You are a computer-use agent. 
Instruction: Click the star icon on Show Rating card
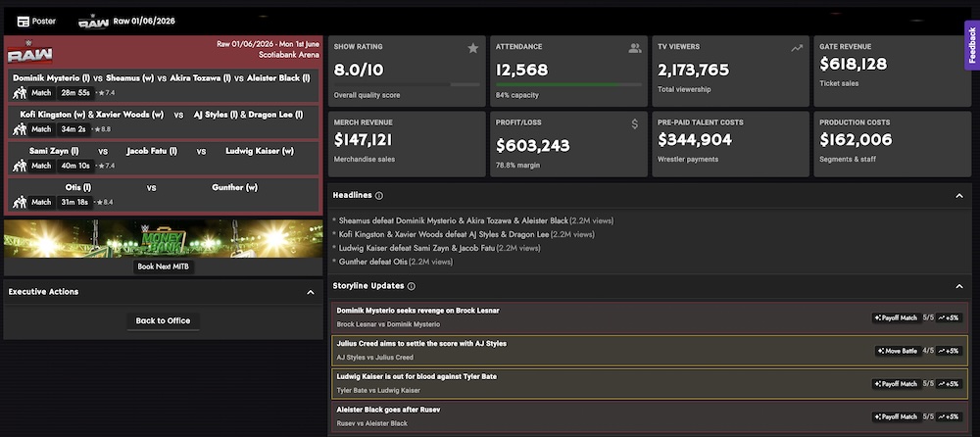coord(473,47)
